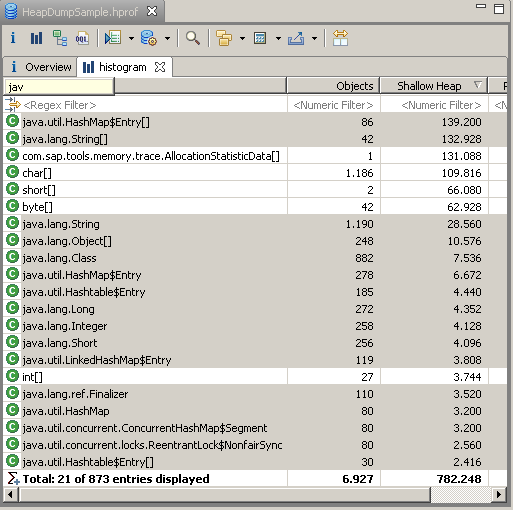This screenshot has width=513, height=510.
Task: Select the char[] row
Action: coord(255,173)
